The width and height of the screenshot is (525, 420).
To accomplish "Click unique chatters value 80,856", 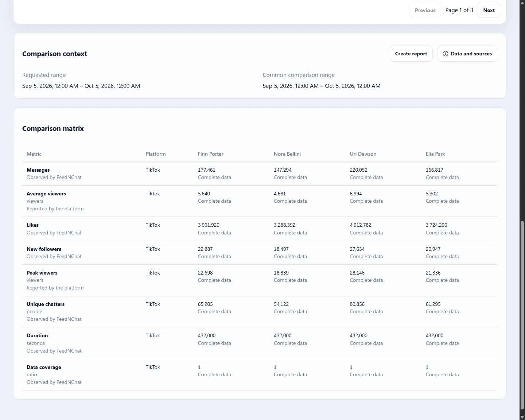I will 357,304.
